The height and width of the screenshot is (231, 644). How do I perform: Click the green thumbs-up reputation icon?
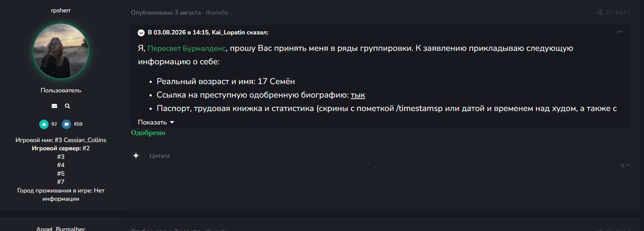tap(44, 124)
